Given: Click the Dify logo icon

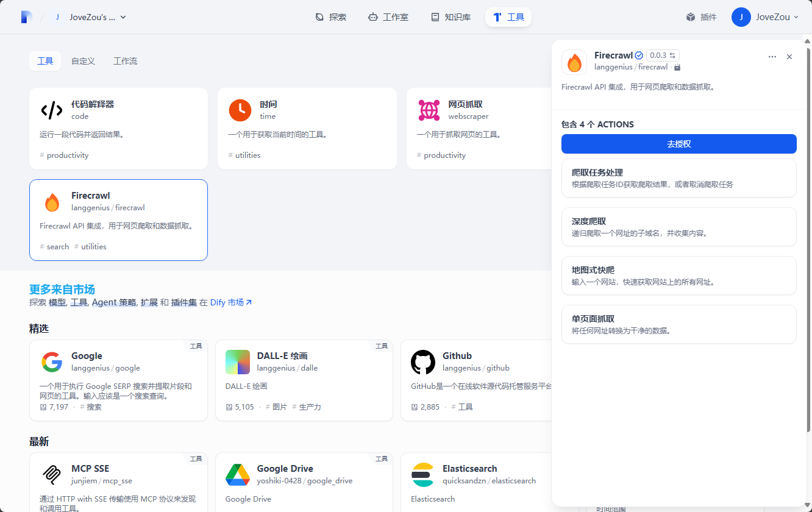Looking at the screenshot, I should tap(26, 17).
